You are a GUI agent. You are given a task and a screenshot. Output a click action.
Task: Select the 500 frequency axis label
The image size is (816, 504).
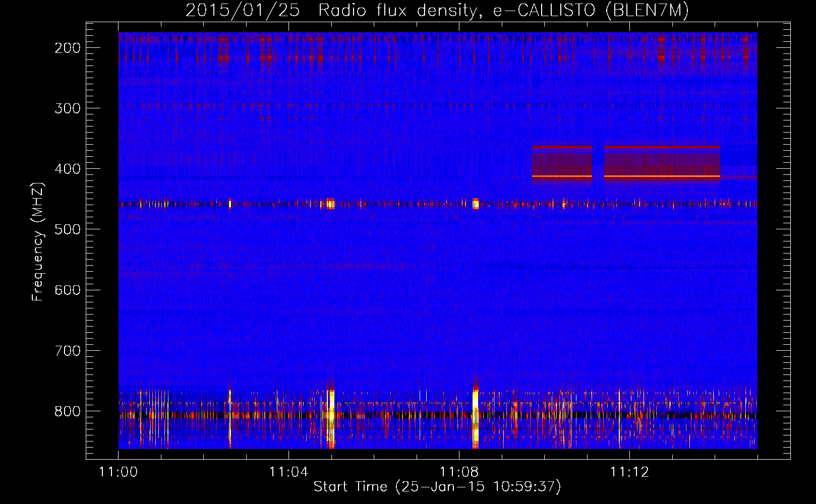[x=68, y=229]
